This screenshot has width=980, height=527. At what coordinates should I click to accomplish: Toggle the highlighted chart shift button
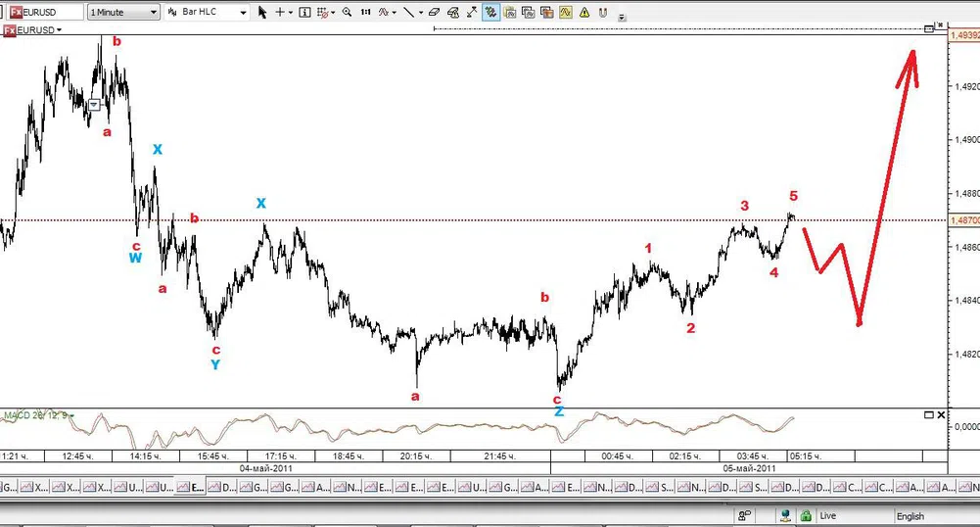pyautogui.click(x=490, y=13)
